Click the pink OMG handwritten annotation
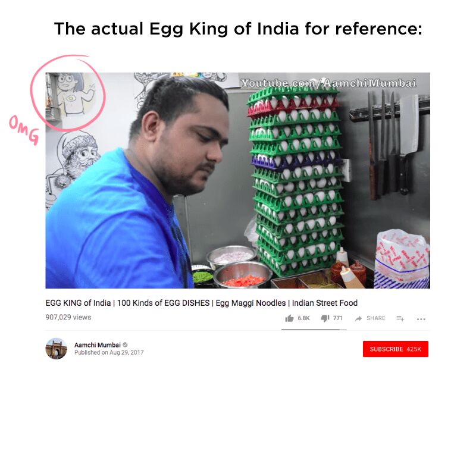This screenshot has height=476, width=476. (x=24, y=130)
